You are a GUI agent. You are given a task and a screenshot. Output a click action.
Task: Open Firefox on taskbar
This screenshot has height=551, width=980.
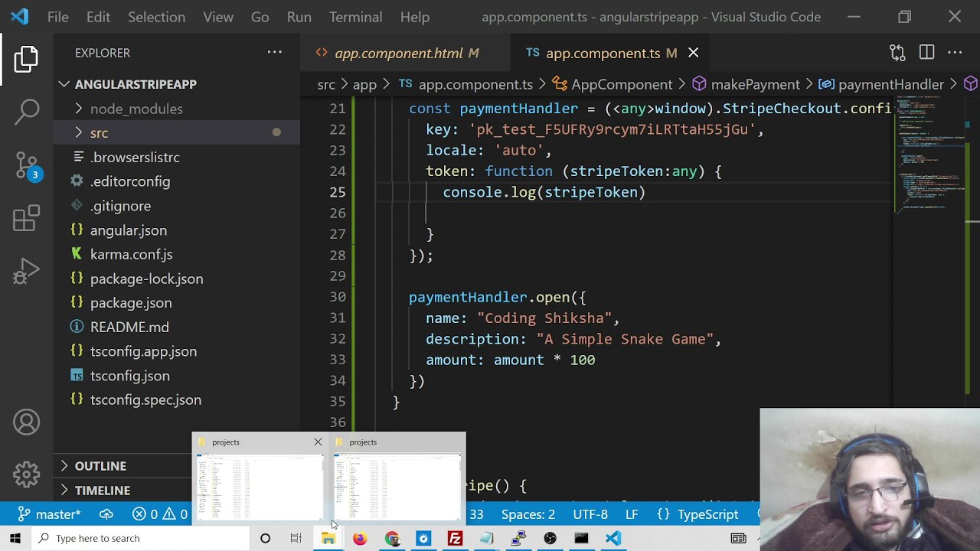(x=360, y=538)
